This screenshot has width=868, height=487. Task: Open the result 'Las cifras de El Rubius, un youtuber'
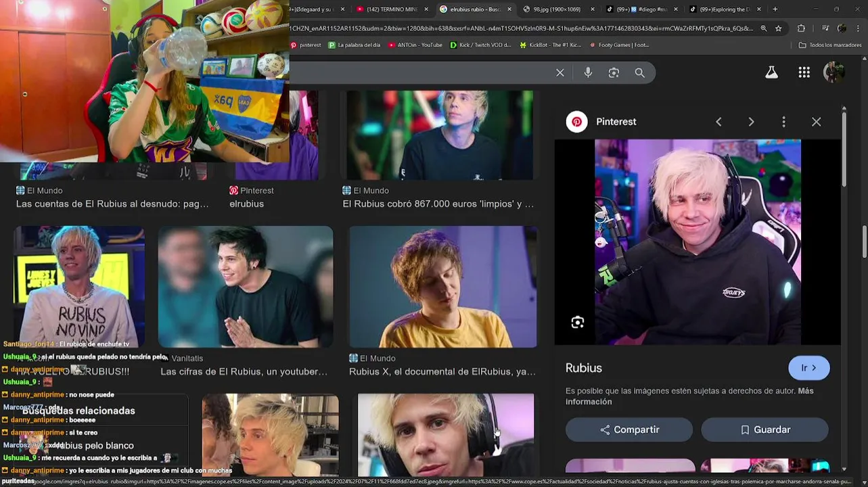pyautogui.click(x=244, y=371)
